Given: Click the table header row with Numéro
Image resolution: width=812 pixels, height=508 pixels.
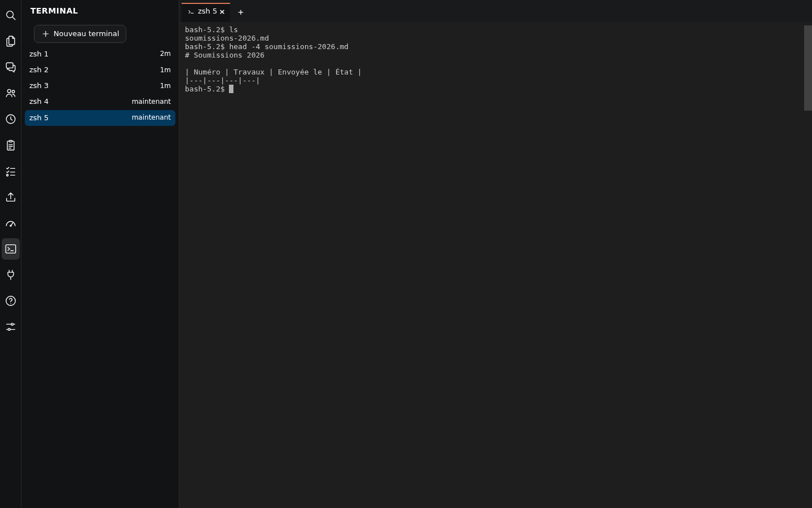Looking at the screenshot, I should pyautogui.click(x=273, y=72).
